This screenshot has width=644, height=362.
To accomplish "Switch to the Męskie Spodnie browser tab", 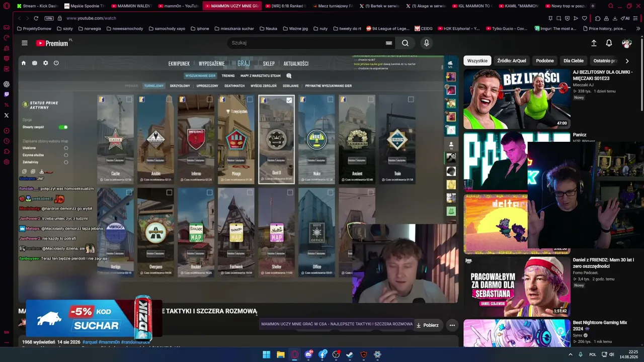I will [84, 6].
